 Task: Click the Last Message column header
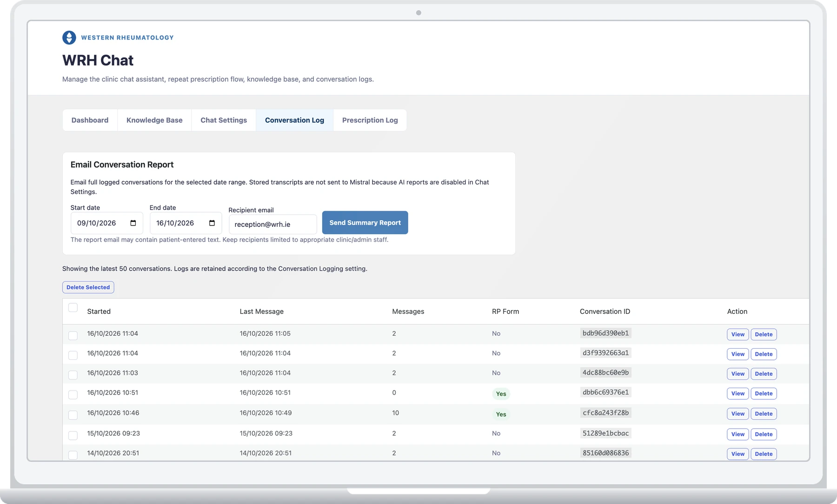pyautogui.click(x=261, y=312)
